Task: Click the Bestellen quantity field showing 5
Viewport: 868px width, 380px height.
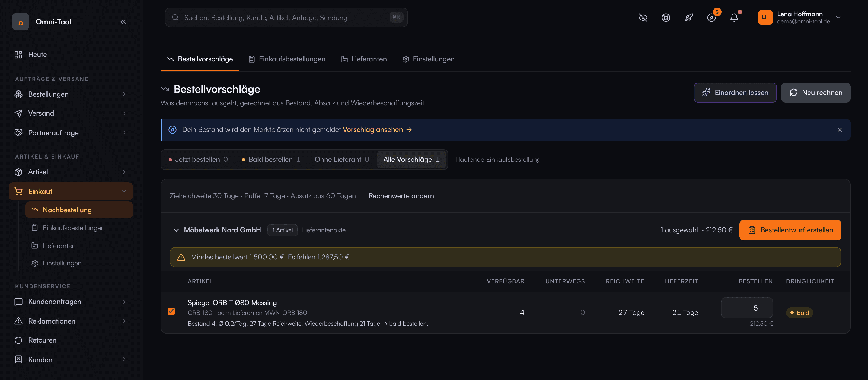Action: 747,308
